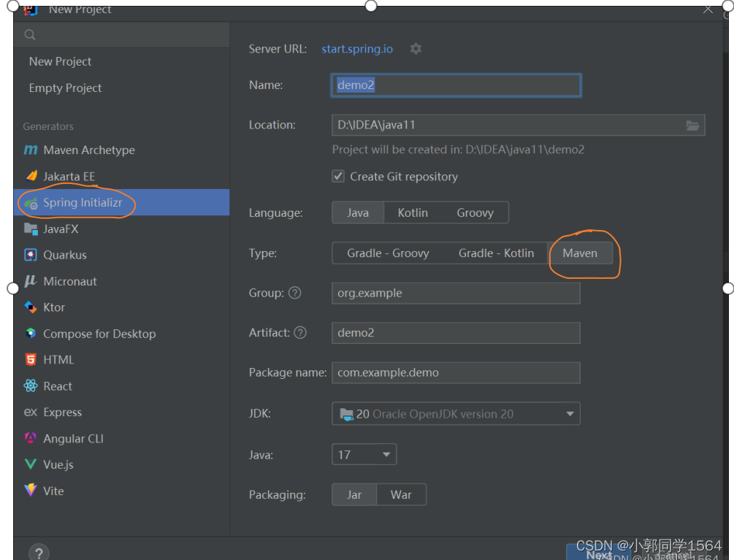Choose Maven build type
This screenshot has height=560, width=734.
pyautogui.click(x=580, y=253)
